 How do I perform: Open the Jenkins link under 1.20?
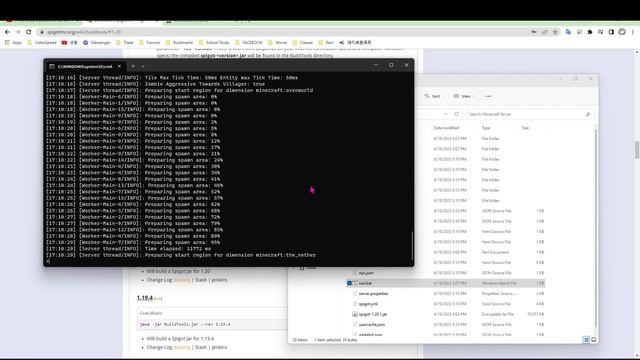pyautogui.click(x=219, y=280)
